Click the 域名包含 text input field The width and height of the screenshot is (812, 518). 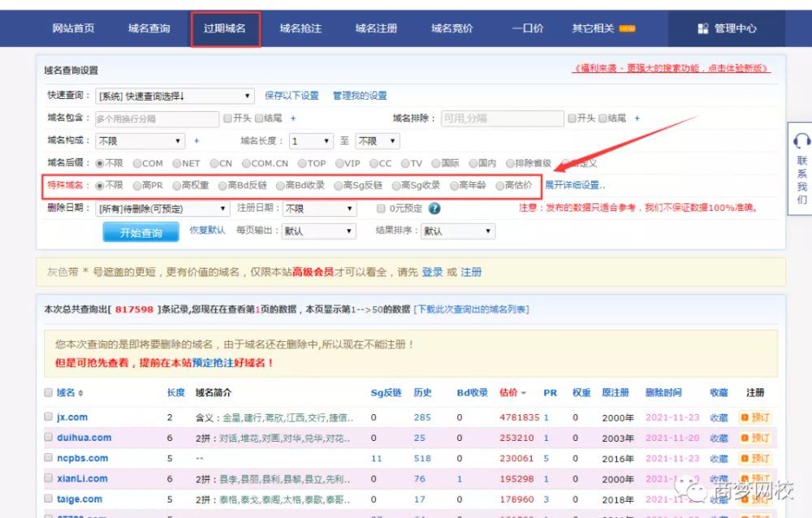157,119
